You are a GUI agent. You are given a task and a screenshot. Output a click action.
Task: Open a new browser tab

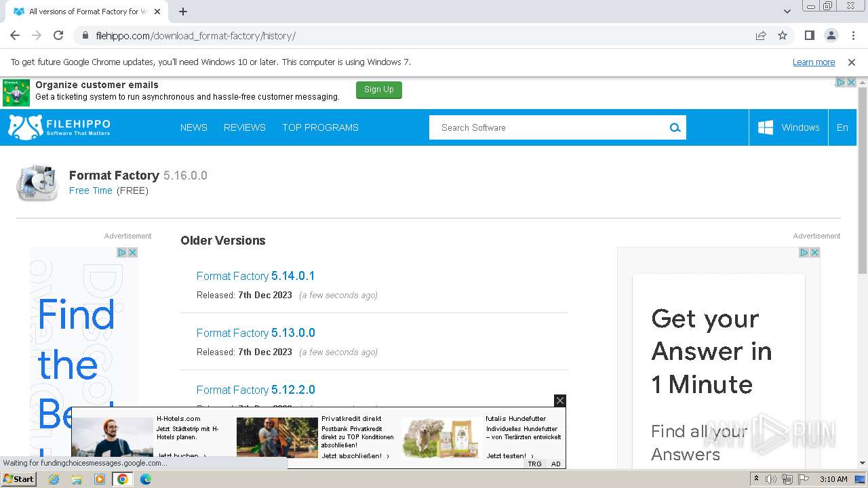[183, 12]
